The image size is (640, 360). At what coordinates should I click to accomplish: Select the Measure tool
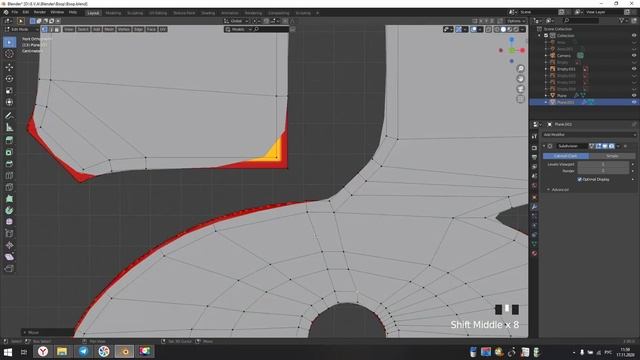(9, 127)
